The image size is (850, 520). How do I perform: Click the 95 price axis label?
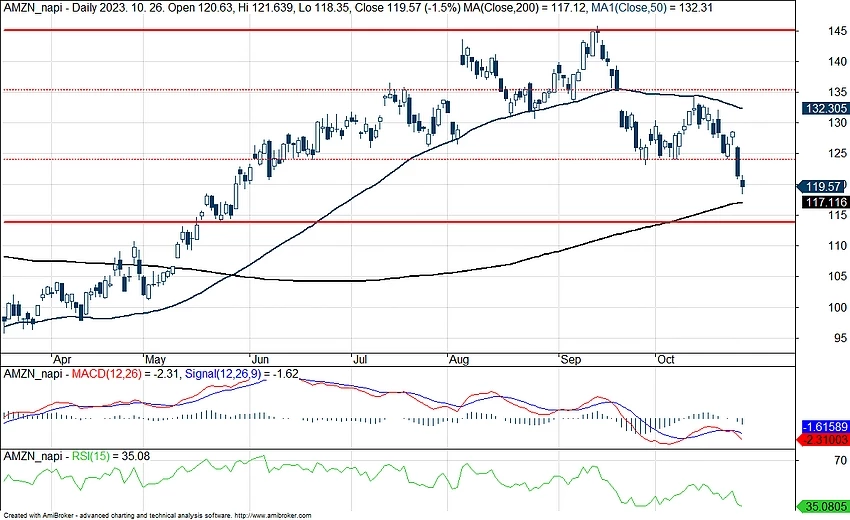(x=840, y=338)
